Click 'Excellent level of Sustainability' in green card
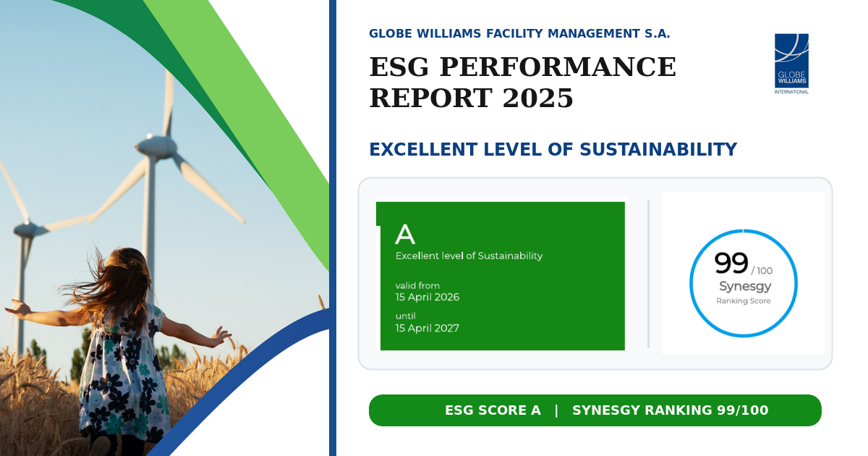This screenshot has width=868, height=456. [469, 256]
